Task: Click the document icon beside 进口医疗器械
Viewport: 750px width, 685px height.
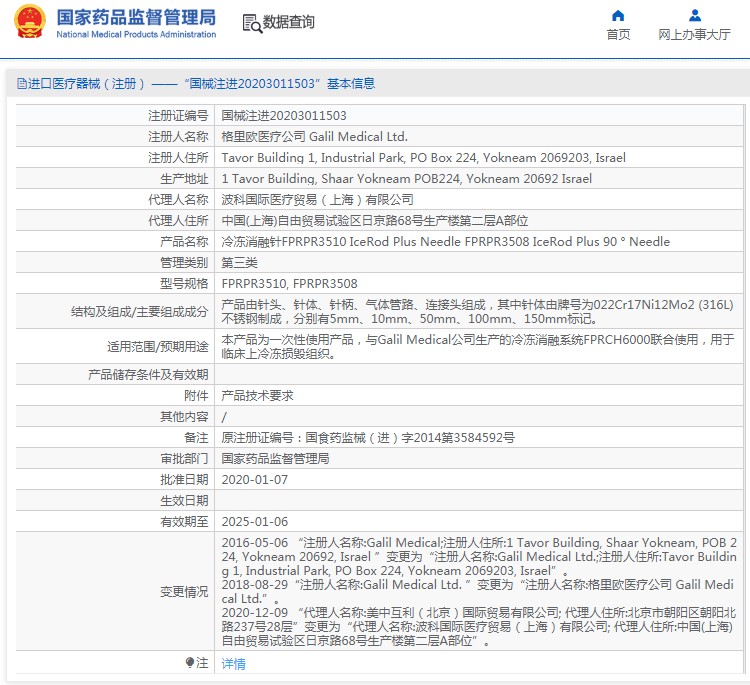Action: (22, 84)
